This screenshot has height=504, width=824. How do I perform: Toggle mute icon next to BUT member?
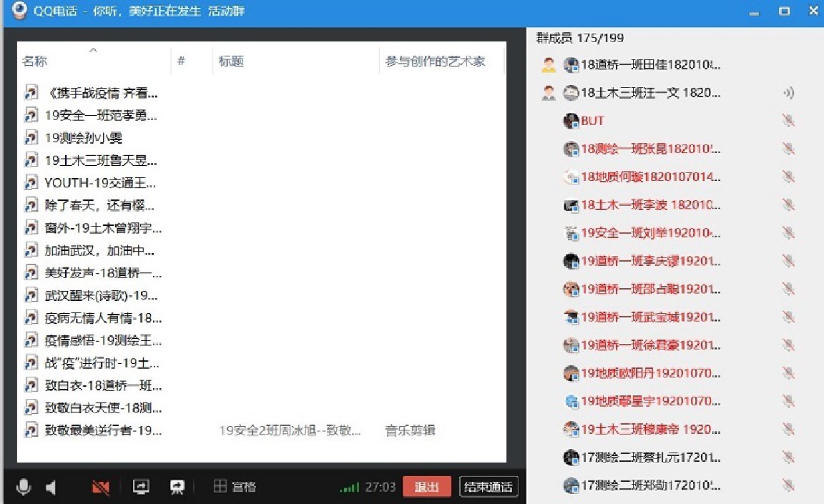(788, 121)
